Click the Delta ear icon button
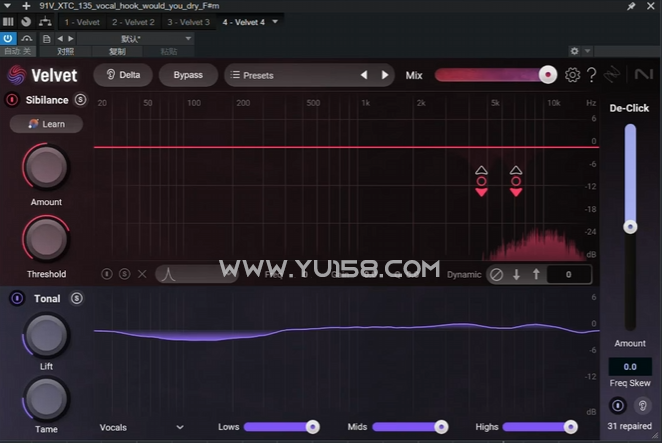662x443 pixels. pyautogui.click(x=123, y=75)
